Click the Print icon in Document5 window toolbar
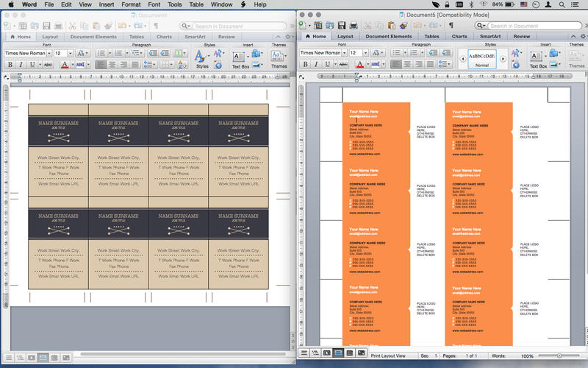Image resolution: width=588 pixels, height=368 pixels. click(354, 26)
